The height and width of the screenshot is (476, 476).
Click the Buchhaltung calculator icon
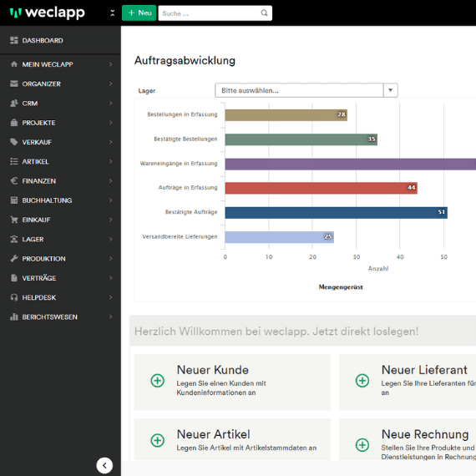pos(14,200)
